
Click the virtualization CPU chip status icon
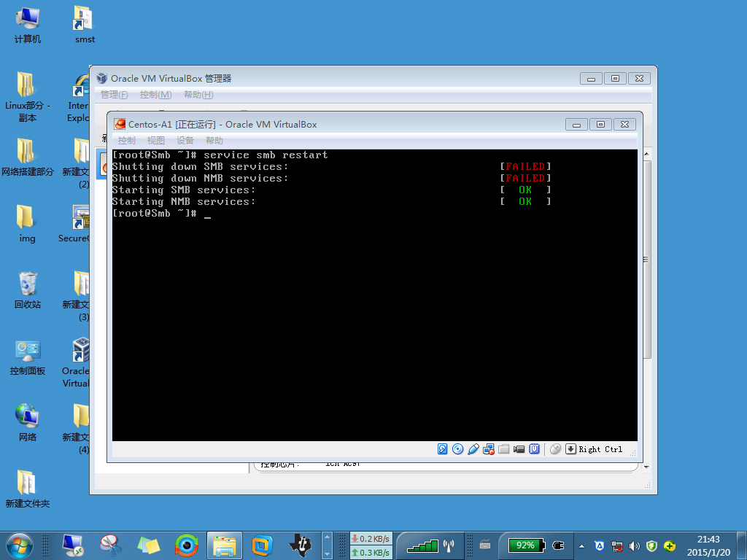pyautogui.click(x=535, y=449)
